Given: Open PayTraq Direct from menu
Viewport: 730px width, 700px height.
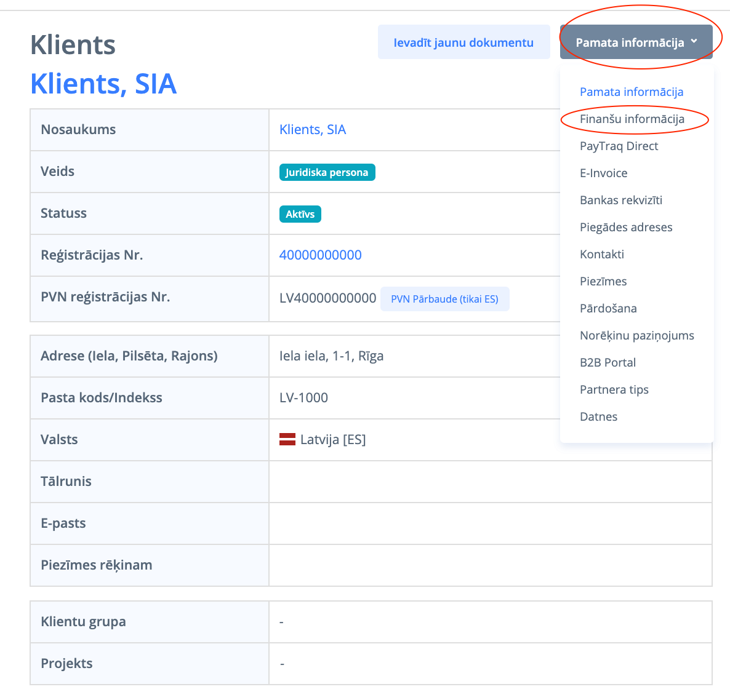Looking at the screenshot, I should [619, 146].
